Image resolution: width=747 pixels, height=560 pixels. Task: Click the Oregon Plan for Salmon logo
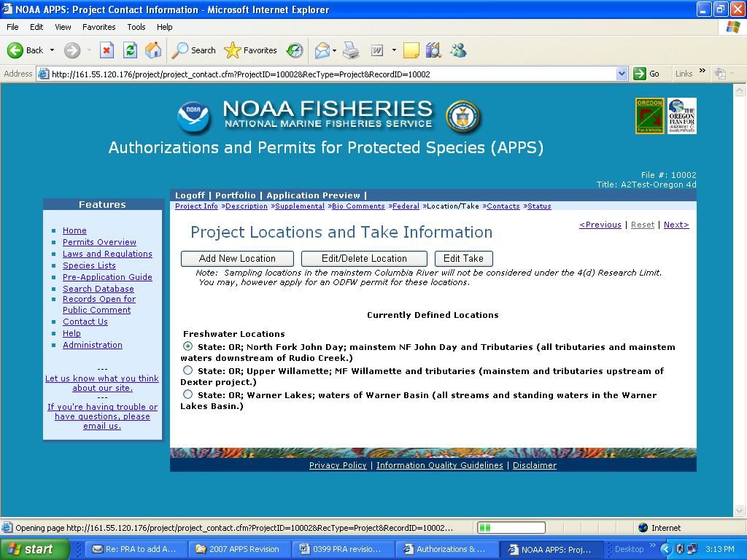682,116
